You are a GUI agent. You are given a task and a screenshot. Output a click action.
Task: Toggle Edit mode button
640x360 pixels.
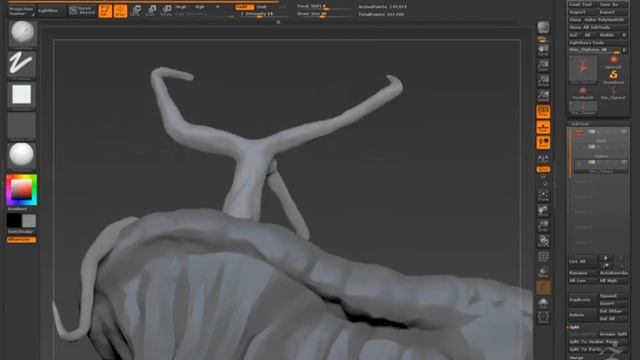[105, 11]
